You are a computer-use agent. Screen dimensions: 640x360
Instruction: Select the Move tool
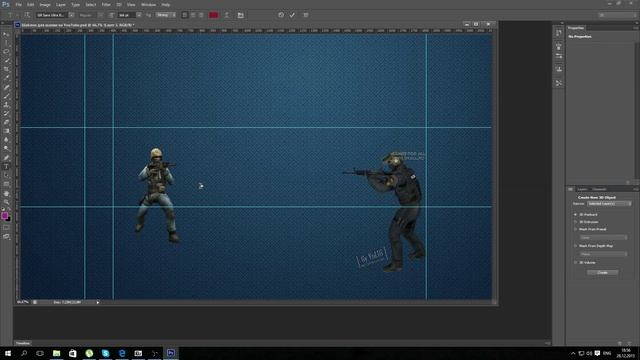[6, 34]
